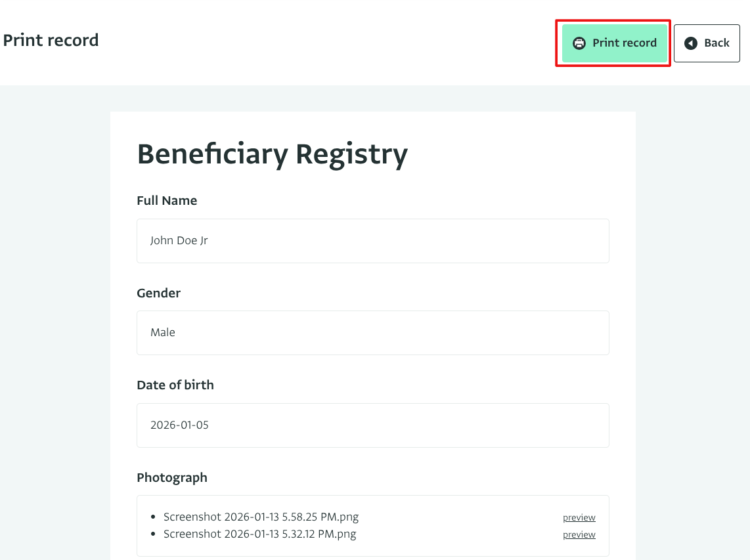Viewport: 750px width, 560px height.
Task: Click the printer icon on Print record
Action: 579,43
